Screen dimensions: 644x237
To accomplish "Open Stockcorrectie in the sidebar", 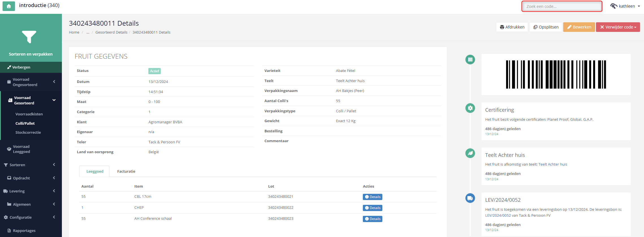I will pyautogui.click(x=28, y=132).
